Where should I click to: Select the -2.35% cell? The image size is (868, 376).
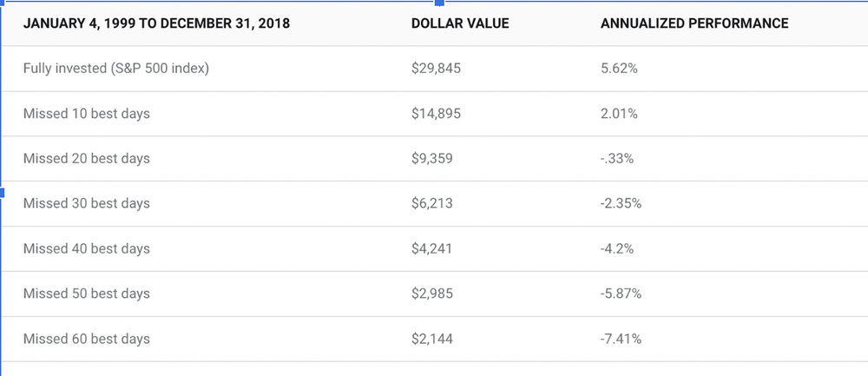621,204
